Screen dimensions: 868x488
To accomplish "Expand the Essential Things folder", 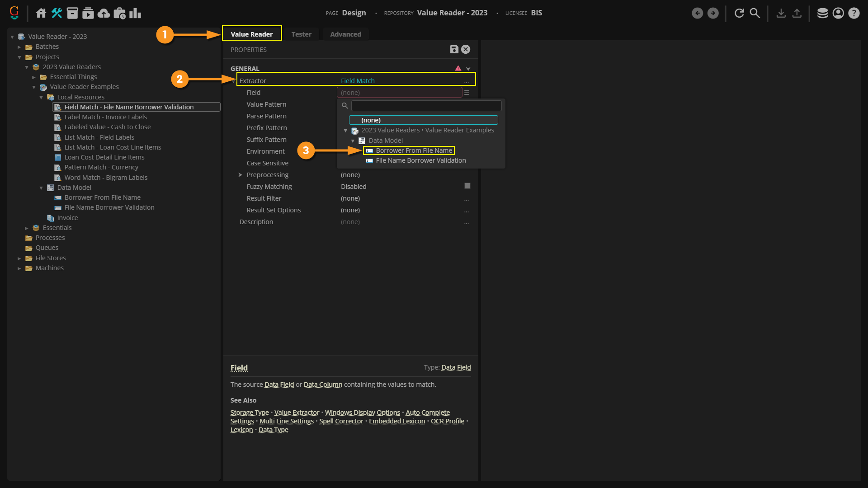I will (34, 77).
